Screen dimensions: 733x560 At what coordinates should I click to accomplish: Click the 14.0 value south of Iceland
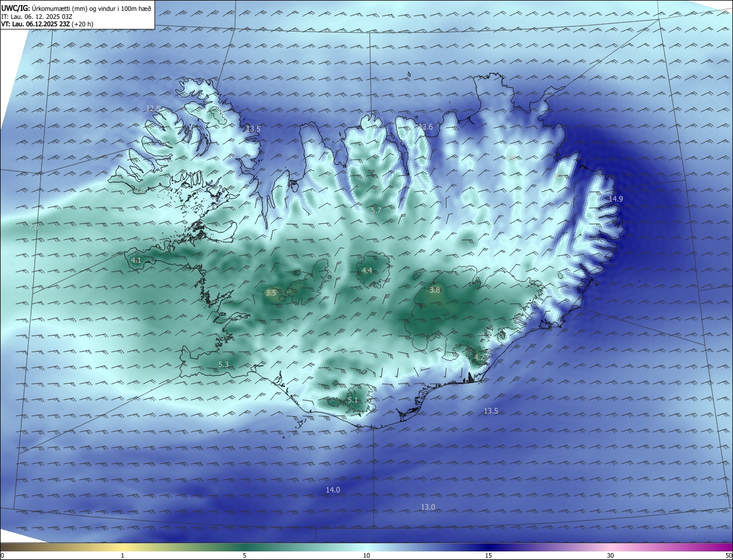coord(333,490)
